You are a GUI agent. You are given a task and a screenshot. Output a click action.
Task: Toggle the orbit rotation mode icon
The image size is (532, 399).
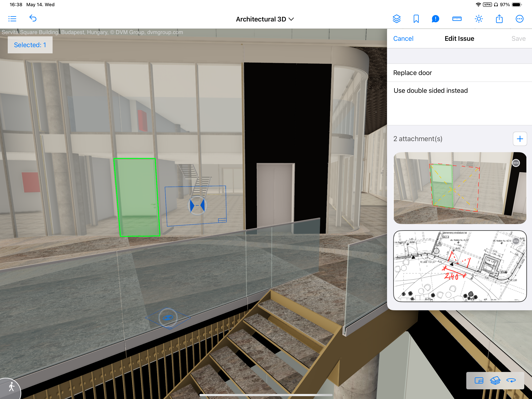pyautogui.click(x=511, y=380)
